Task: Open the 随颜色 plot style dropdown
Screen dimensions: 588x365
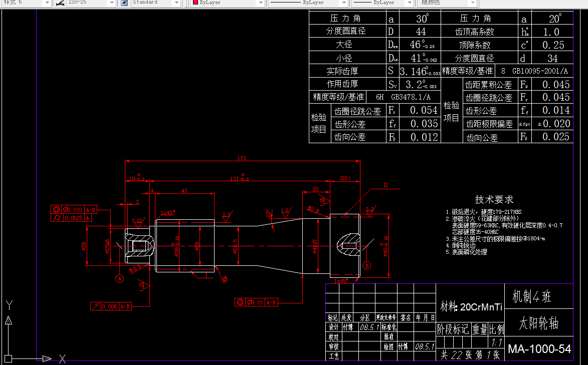Action: point(473,3)
